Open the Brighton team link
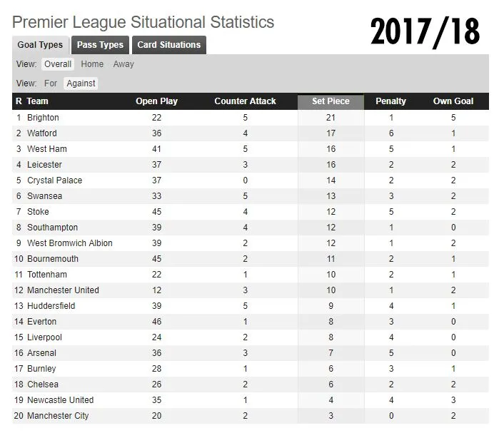 (43, 118)
